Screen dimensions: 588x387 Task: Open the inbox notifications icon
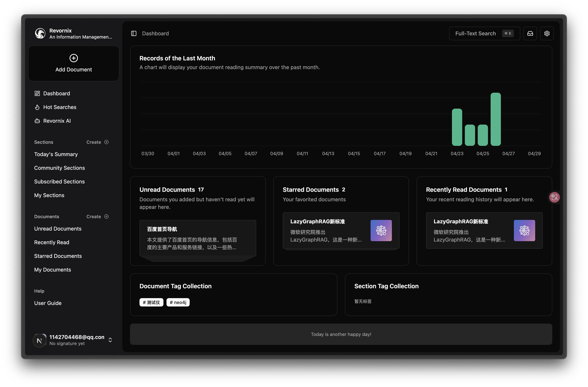pos(530,33)
